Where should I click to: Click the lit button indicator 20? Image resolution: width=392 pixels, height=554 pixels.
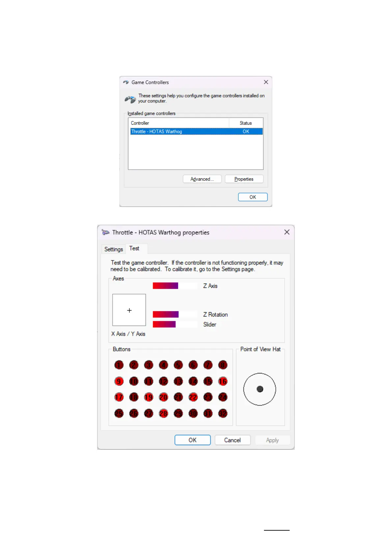tap(163, 397)
